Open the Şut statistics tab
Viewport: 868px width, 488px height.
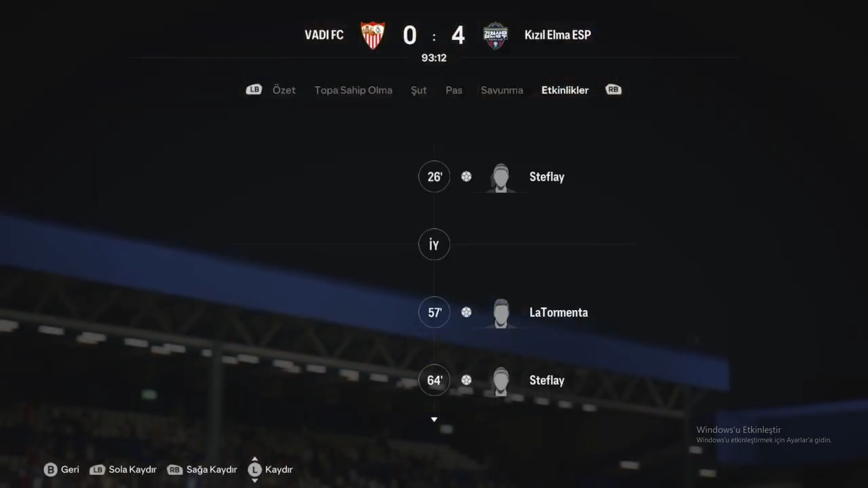click(x=418, y=90)
